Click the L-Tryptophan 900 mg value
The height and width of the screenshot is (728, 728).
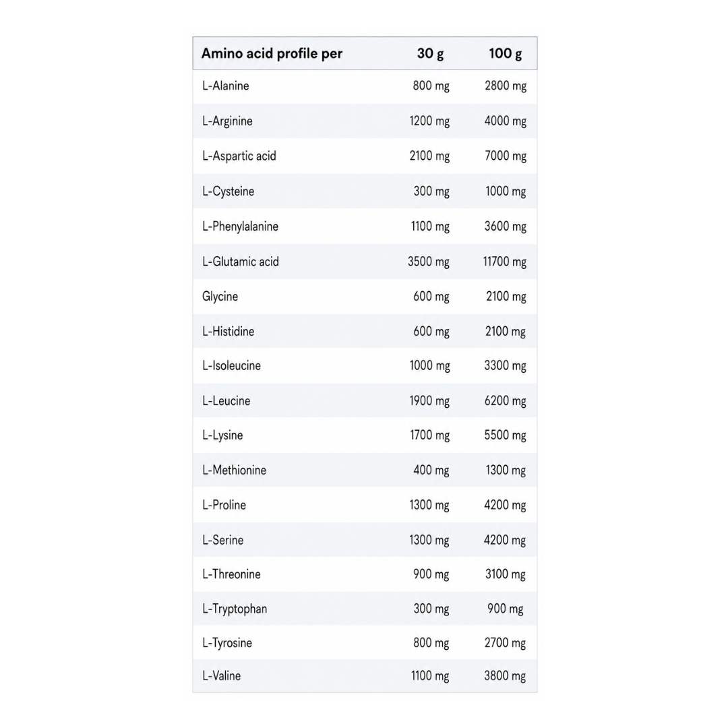pos(505,609)
